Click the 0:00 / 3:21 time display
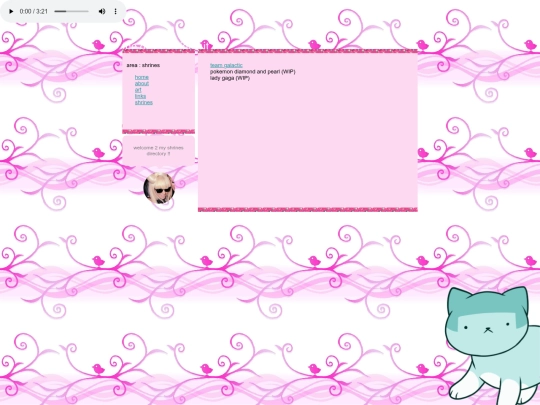 [x=33, y=11]
